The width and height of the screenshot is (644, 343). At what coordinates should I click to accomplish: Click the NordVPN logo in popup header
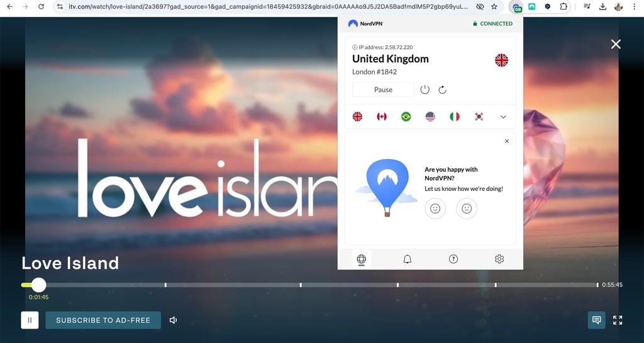[365, 23]
